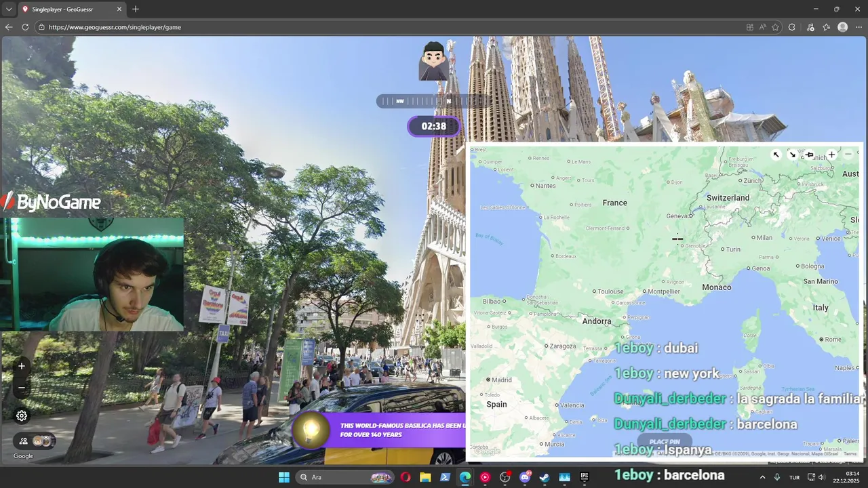This screenshot has width=868, height=488.
Task: Open the browser profile avatar
Action: (x=842, y=27)
